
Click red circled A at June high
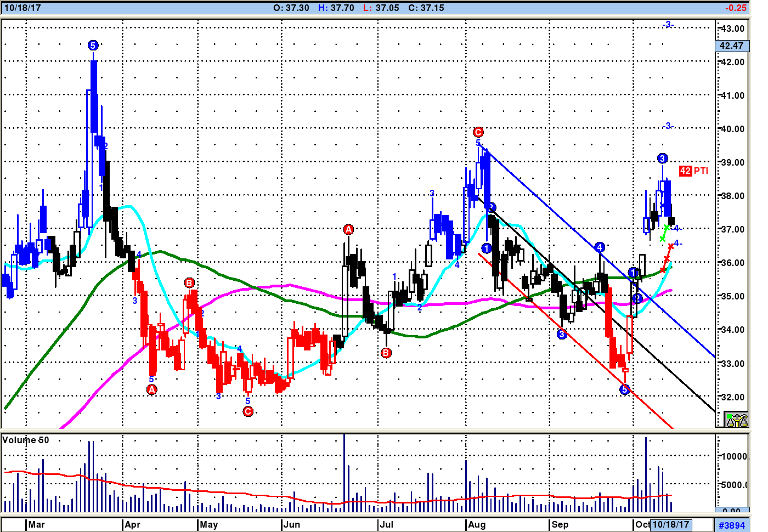pyautogui.click(x=348, y=229)
